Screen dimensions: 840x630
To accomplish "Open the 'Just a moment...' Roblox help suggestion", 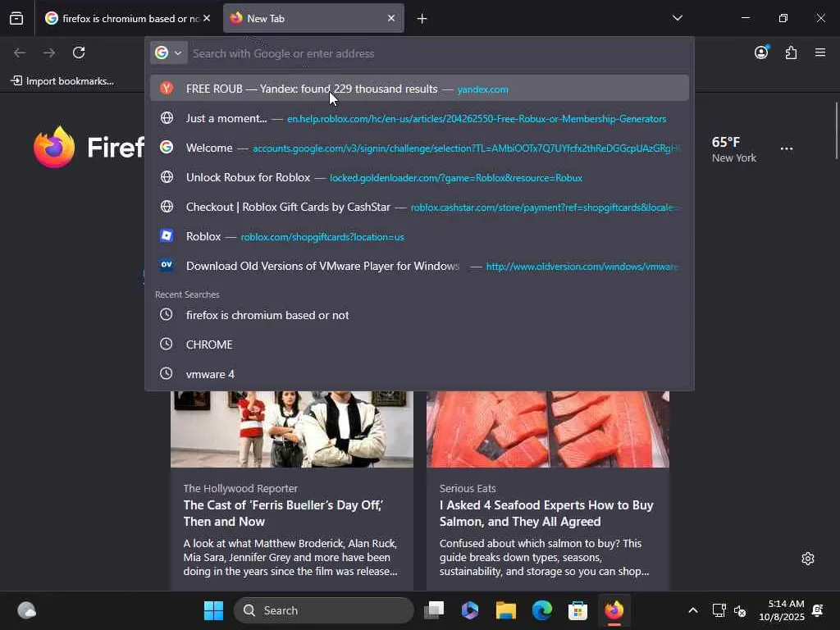I will (x=419, y=118).
